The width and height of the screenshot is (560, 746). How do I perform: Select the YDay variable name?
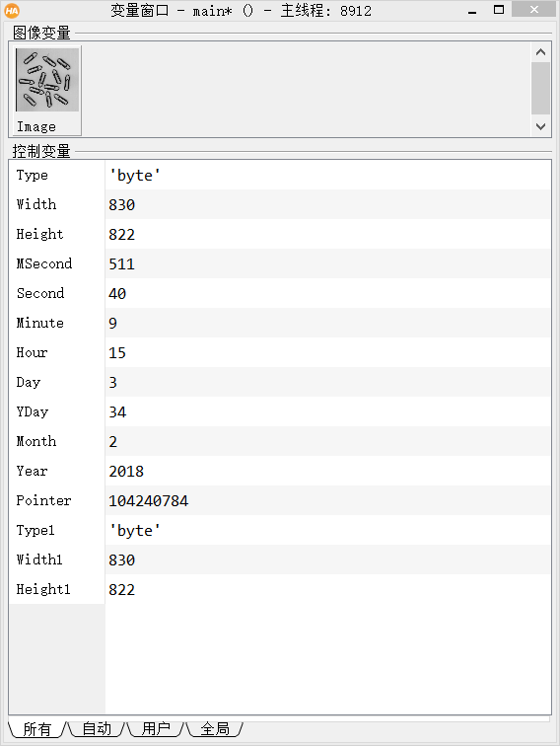[x=33, y=411]
